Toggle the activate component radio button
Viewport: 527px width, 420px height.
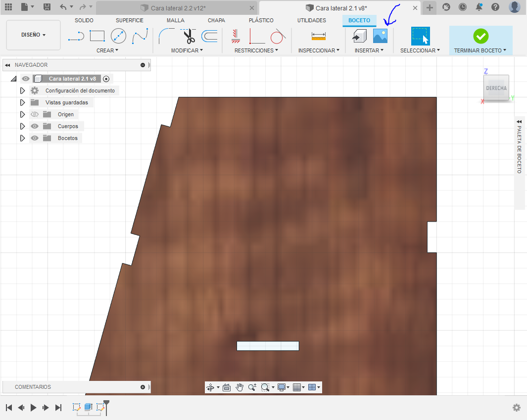(106, 79)
